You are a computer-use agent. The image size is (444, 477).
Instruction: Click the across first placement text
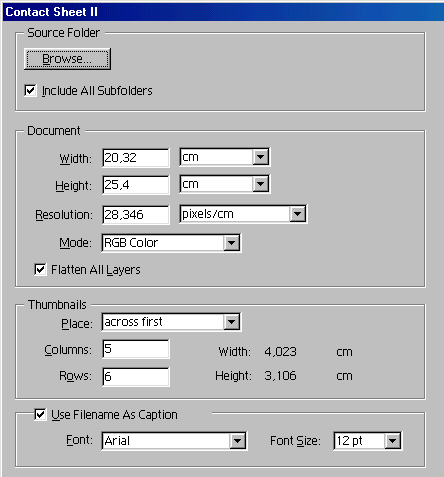[x=133, y=322]
